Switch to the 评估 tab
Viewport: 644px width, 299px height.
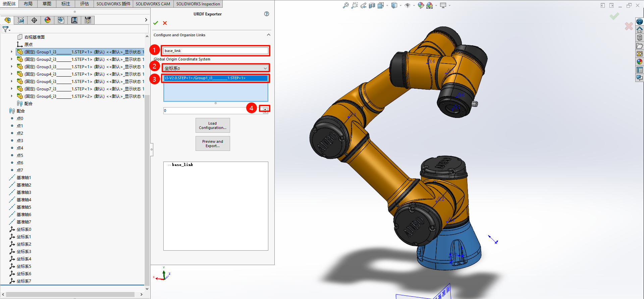tap(85, 4)
